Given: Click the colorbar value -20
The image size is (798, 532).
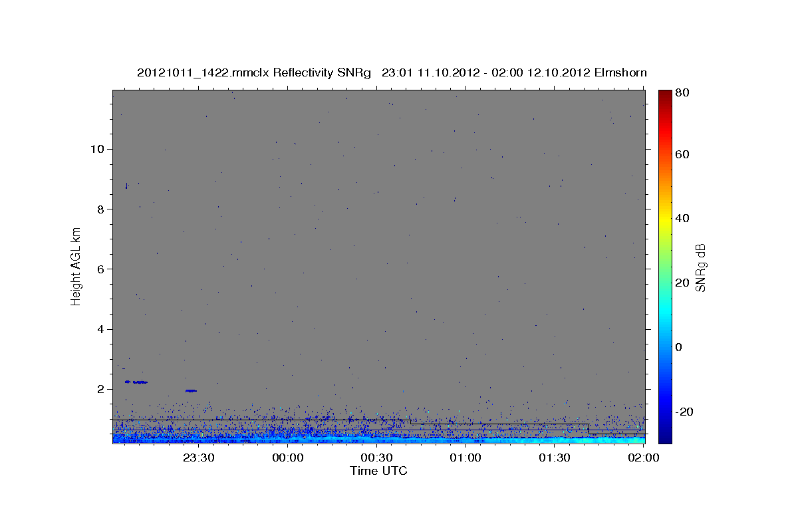Looking at the screenshot, I should 684,412.
